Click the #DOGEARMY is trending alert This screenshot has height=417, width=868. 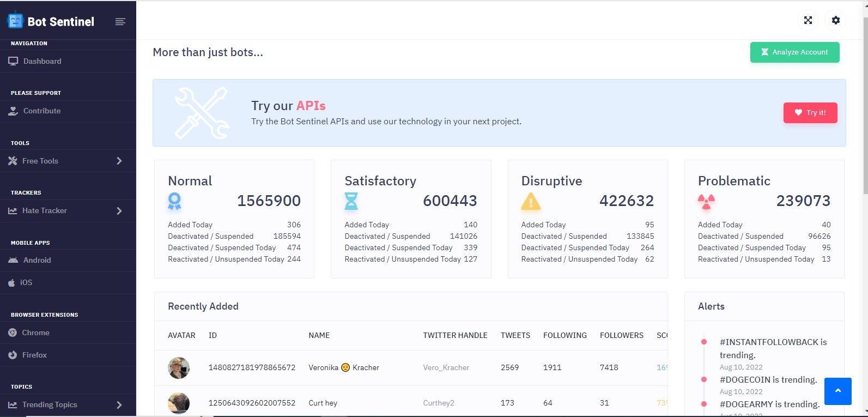tap(769, 404)
